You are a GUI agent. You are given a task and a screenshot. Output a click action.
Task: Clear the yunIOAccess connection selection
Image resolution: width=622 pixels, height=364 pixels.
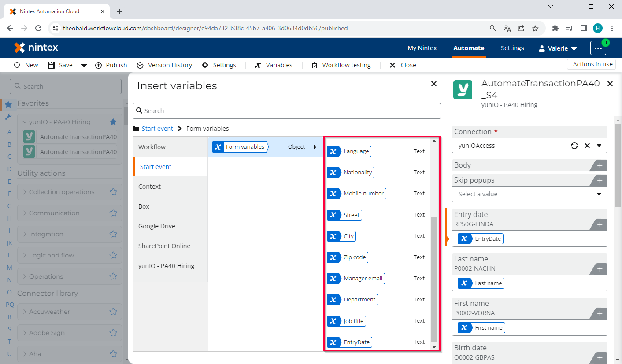pyautogui.click(x=586, y=145)
